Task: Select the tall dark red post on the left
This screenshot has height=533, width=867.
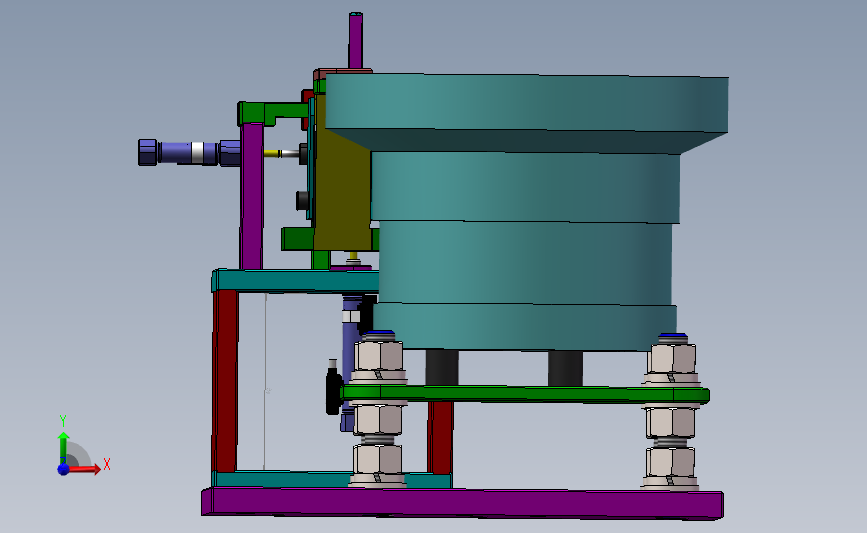Action: pos(225,382)
